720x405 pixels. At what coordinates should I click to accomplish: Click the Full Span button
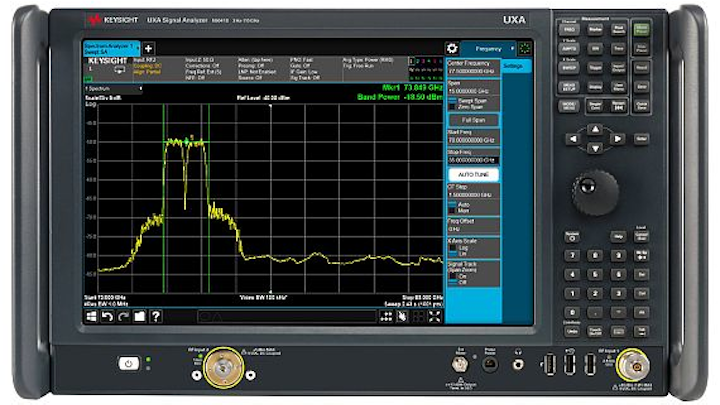coord(473,120)
